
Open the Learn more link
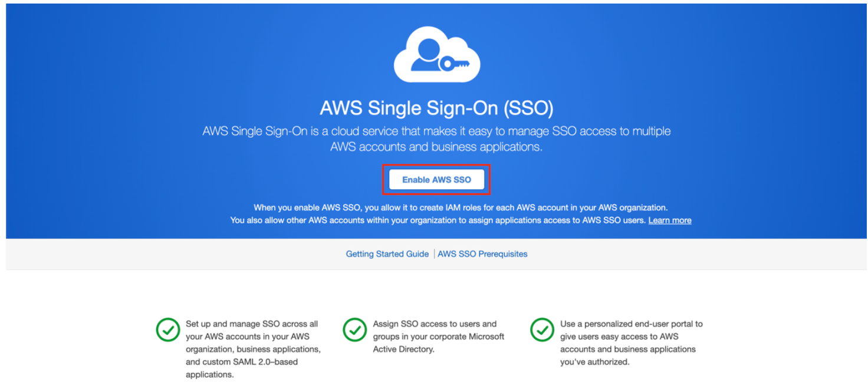pyautogui.click(x=670, y=220)
